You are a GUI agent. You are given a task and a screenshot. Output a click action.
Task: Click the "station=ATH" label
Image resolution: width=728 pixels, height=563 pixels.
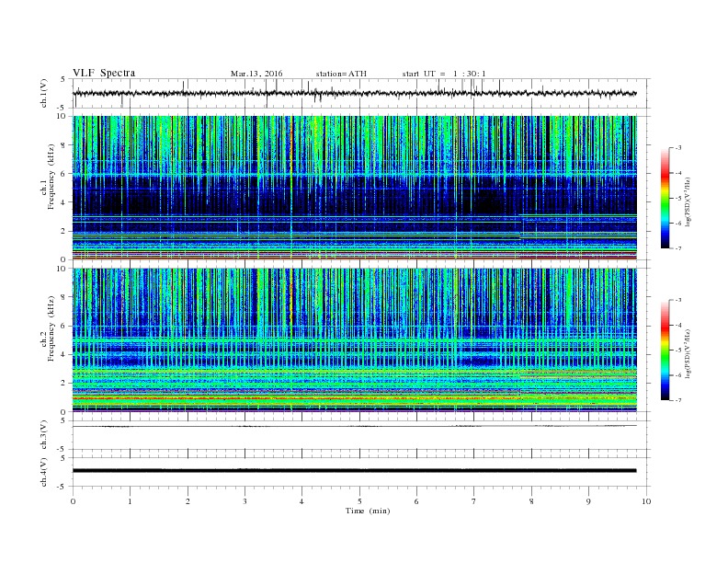point(341,74)
